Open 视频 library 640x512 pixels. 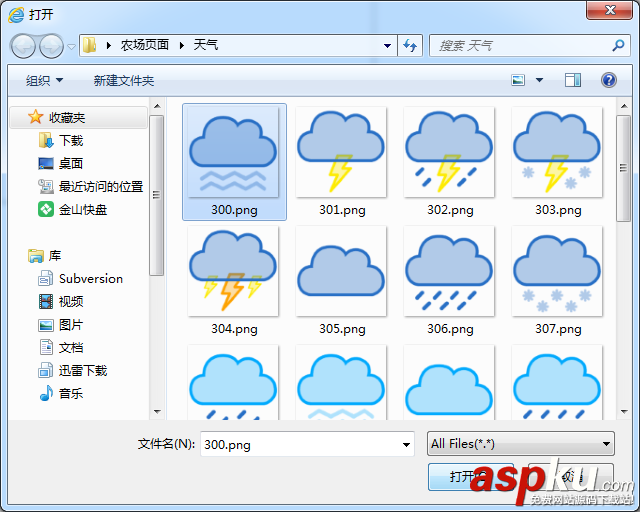coord(71,302)
